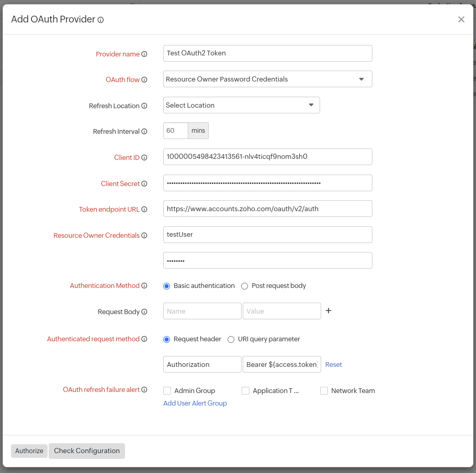This screenshot has width=476, height=473.
Task: Open the Provider name help info icon
Action: [144, 54]
